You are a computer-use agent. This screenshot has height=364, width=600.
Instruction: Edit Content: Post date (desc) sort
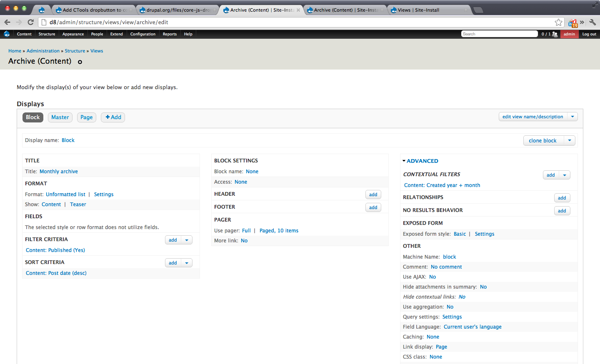pos(56,273)
